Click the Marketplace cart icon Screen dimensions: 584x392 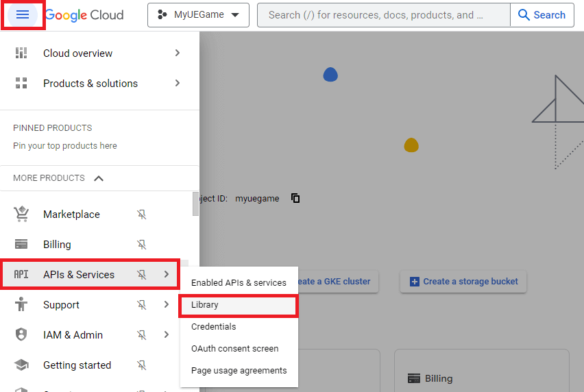[21, 214]
